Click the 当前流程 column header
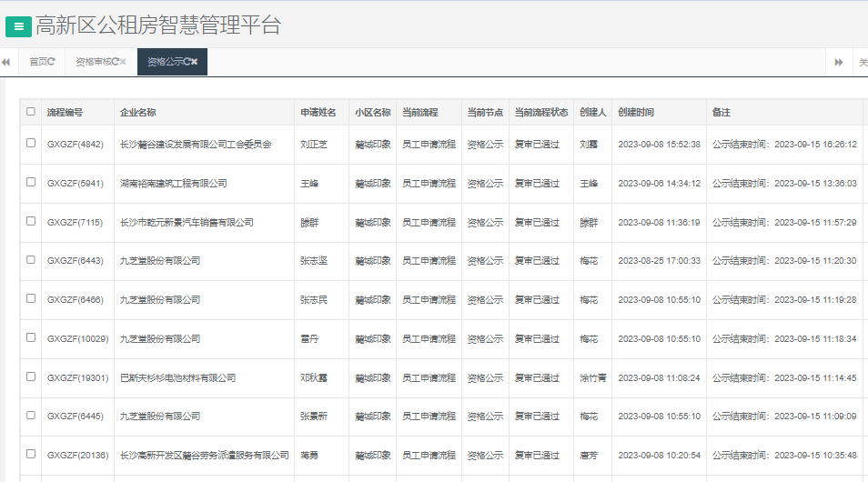Screen dimensions: 868x482 coord(420,113)
